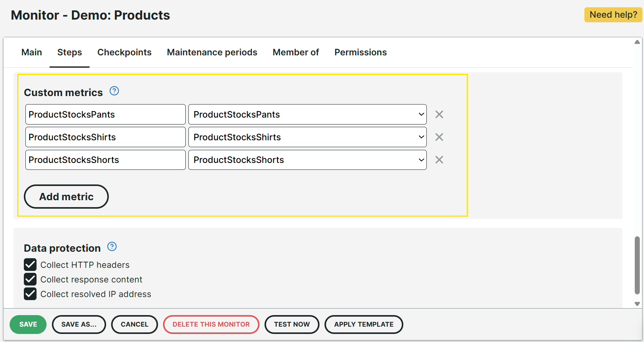Uncheck Collect HTTP headers
The width and height of the screenshot is (644, 342).
point(30,265)
